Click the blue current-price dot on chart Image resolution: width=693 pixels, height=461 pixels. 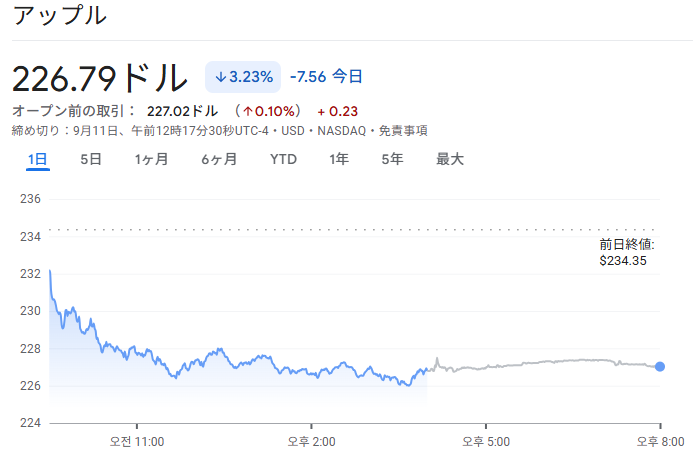point(660,366)
